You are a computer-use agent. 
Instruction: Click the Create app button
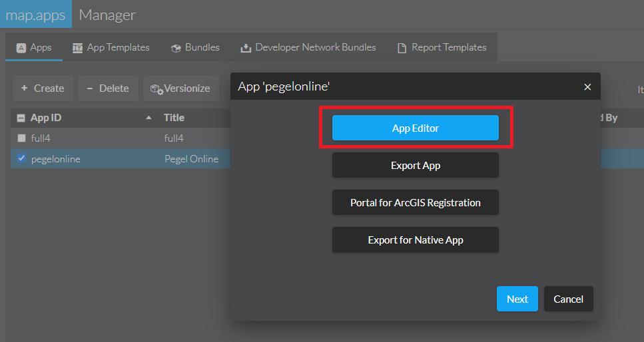(42, 88)
